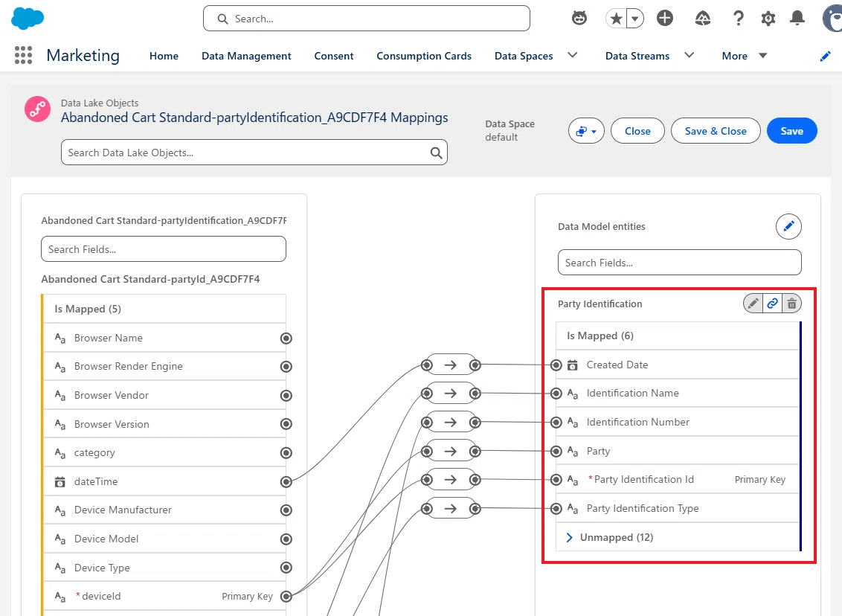Open the More navigation dropdown
The image size is (842, 616).
tap(745, 56)
